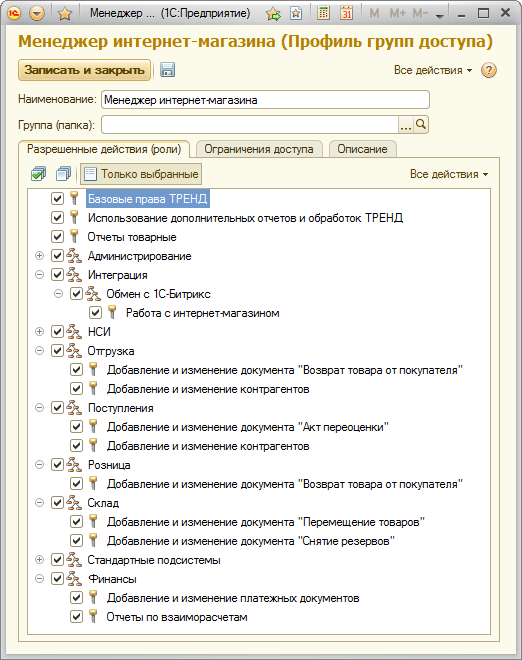The height and width of the screenshot is (660, 522).
Task: Toggle the Только выбранные button
Action: pyautogui.click(x=141, y=174)
